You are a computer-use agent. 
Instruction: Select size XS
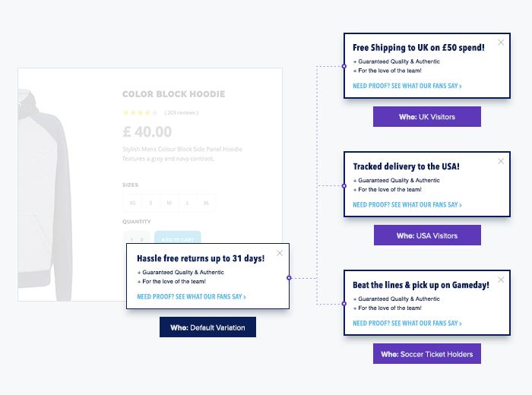tap(133, 203)
